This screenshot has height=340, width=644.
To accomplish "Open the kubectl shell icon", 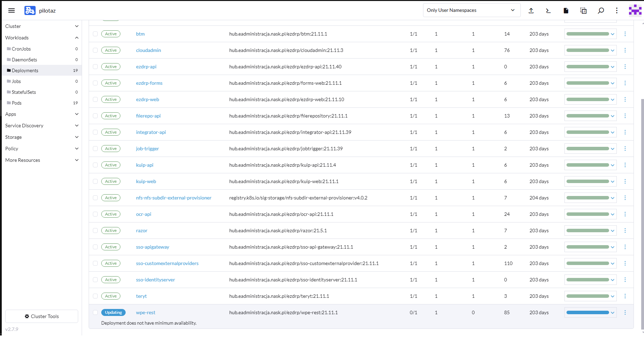I will pyautogui.click(x=548, y=10).
